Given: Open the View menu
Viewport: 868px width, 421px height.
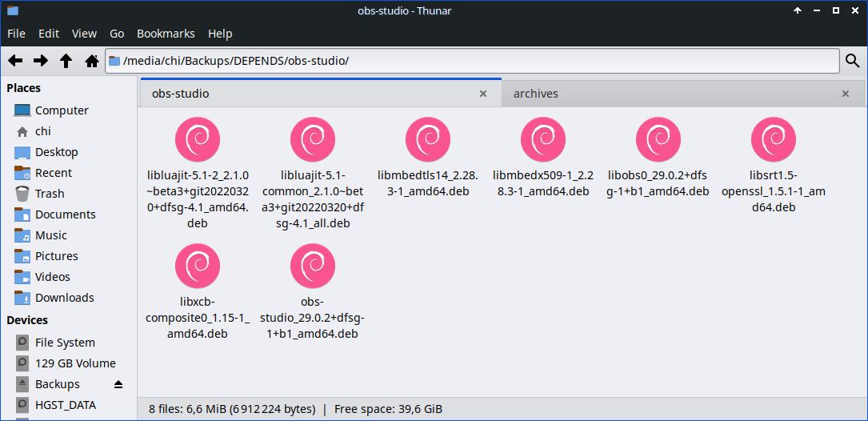Looking at the screenshot, I should click(x=84, y=34).
